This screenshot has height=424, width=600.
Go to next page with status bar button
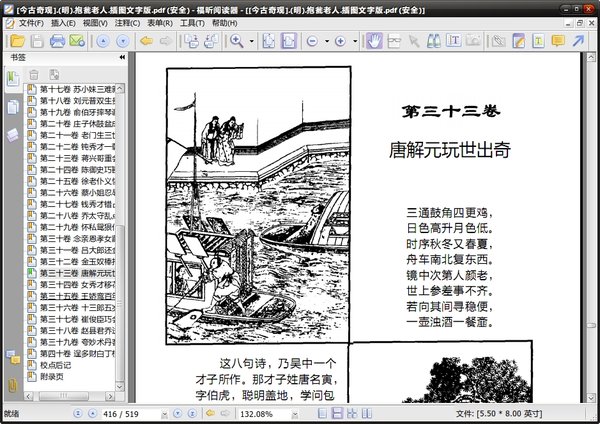177,413
